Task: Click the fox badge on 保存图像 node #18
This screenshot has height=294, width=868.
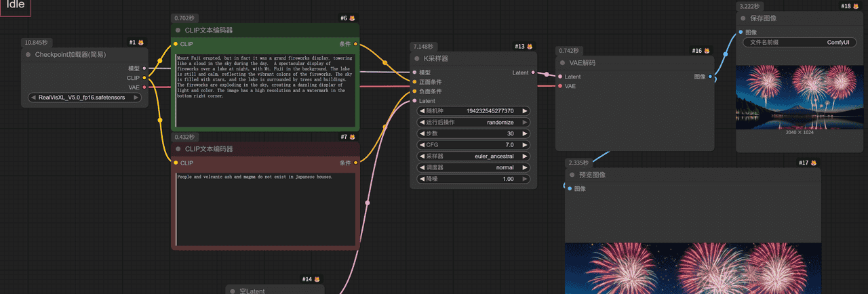Action: [x=856, y=7]
